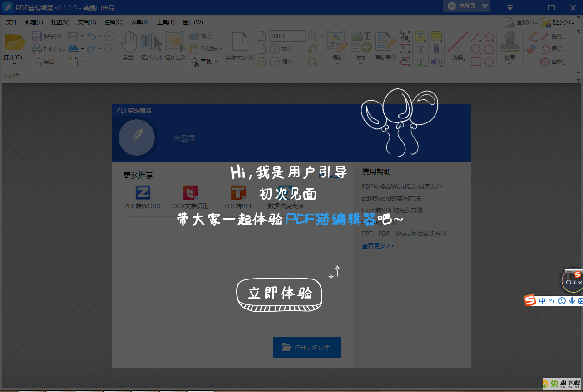The width and height of the screenshot is (583, 392).
Task: Select the arrow drawing tool
Action: tap(475, 36)
